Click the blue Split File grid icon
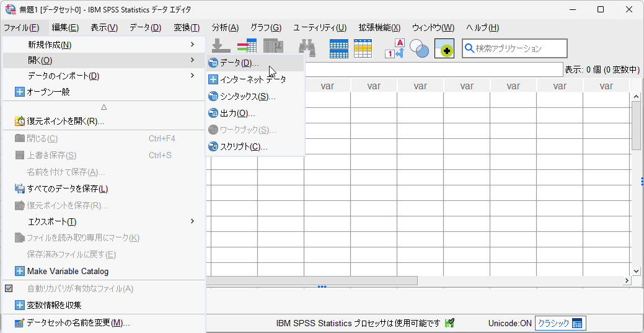 tap(339, 48)
